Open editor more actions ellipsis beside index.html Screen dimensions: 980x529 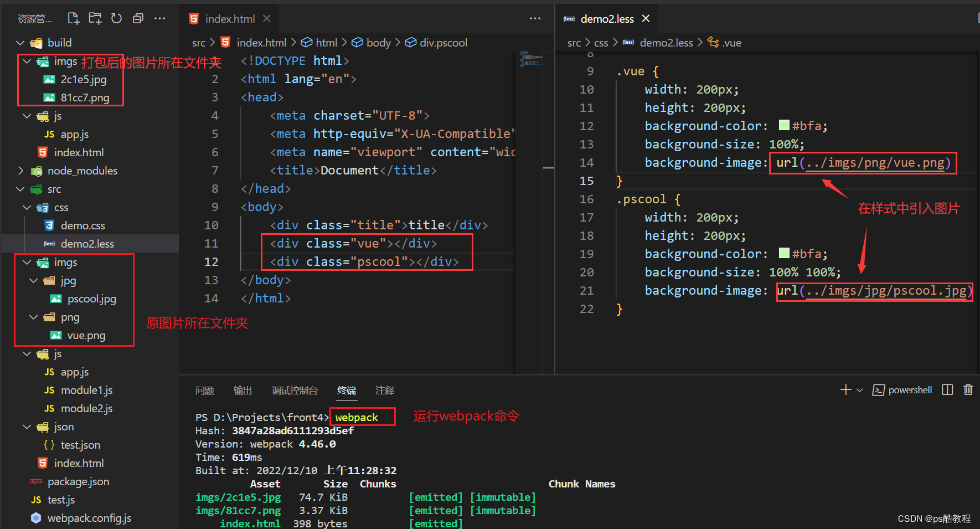[535, 18]
